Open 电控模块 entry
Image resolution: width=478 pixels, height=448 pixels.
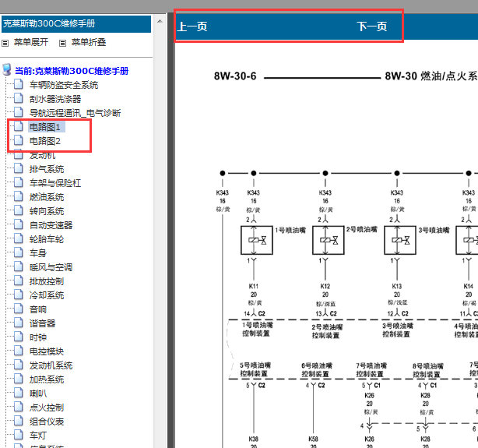[47, 351]
